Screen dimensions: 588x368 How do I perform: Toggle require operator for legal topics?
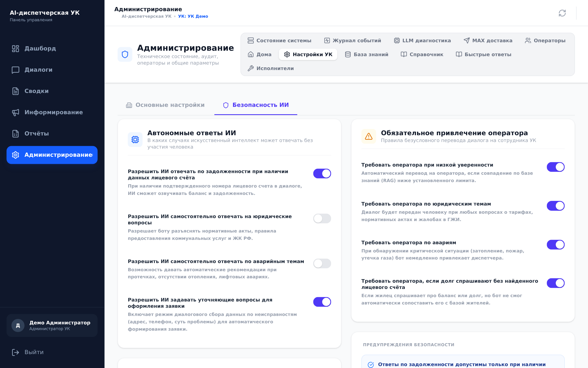click(x=556, y=206)
